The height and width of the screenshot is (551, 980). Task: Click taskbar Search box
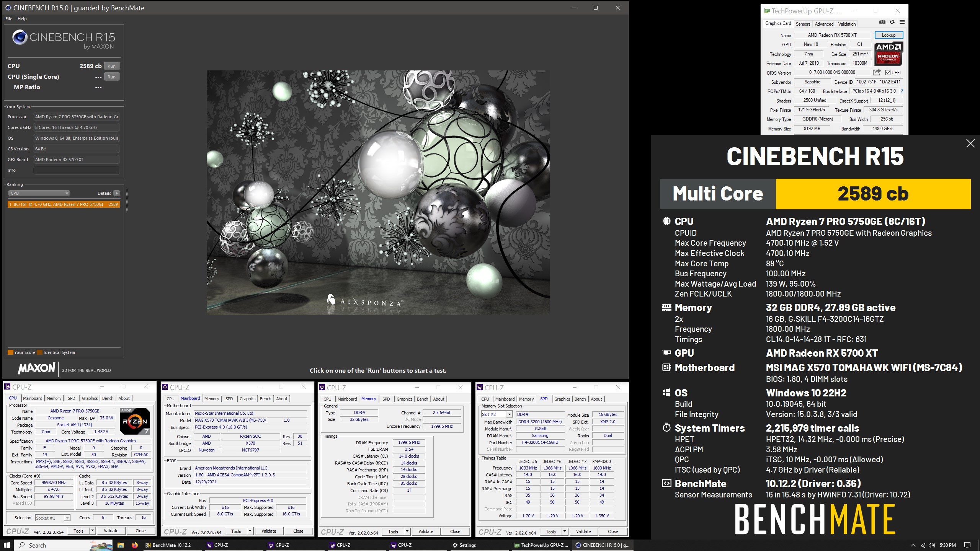(64, 545)
